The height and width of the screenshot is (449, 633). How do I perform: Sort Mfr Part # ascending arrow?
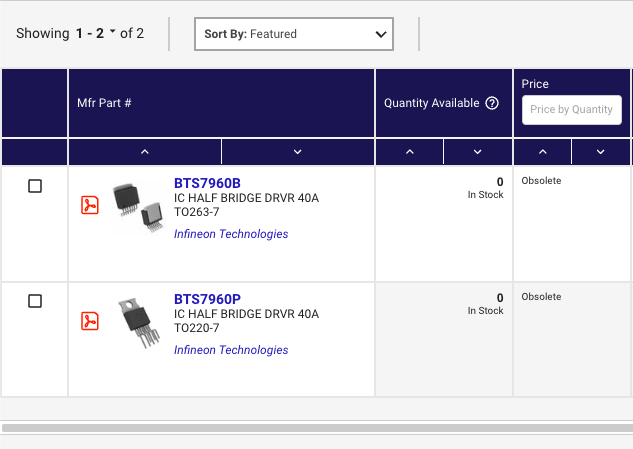pyautogui.click(x=145, y=152)
